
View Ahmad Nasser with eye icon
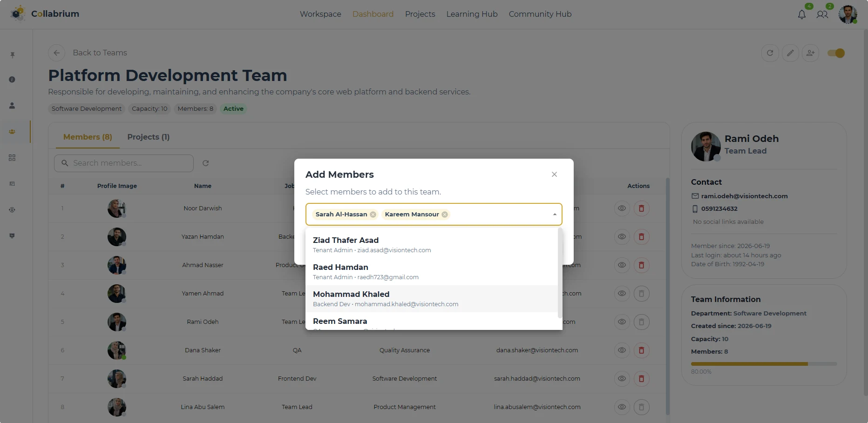(x=622, y=265)
